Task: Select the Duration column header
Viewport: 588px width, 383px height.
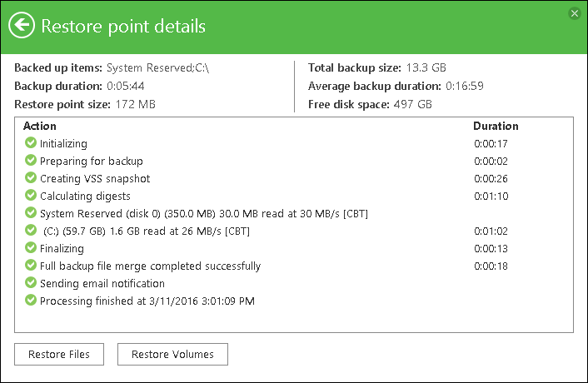Action: click(x=496, y=127)
